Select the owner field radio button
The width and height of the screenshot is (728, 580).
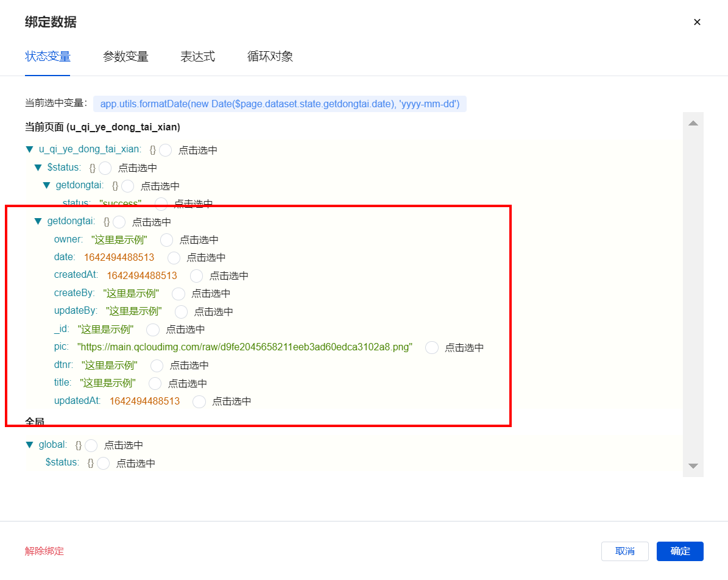point(166,239)
